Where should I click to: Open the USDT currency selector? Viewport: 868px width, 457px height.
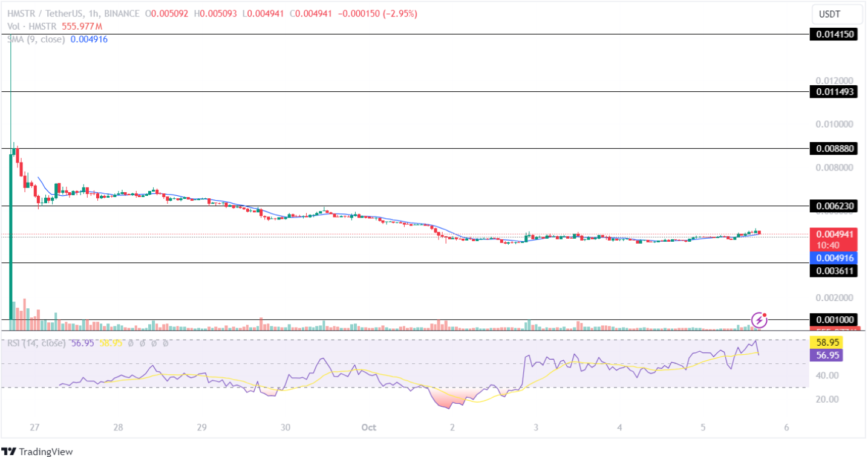pyautogui.click(x=837, y=13)
